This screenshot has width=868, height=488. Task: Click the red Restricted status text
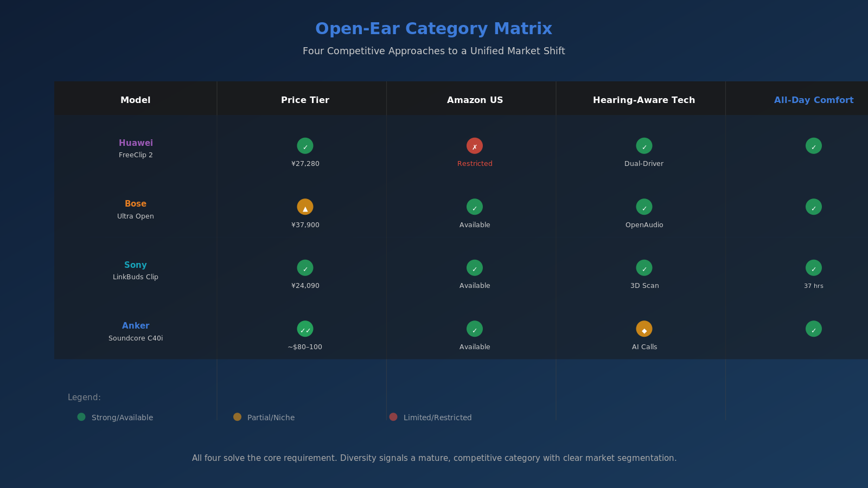475,164
